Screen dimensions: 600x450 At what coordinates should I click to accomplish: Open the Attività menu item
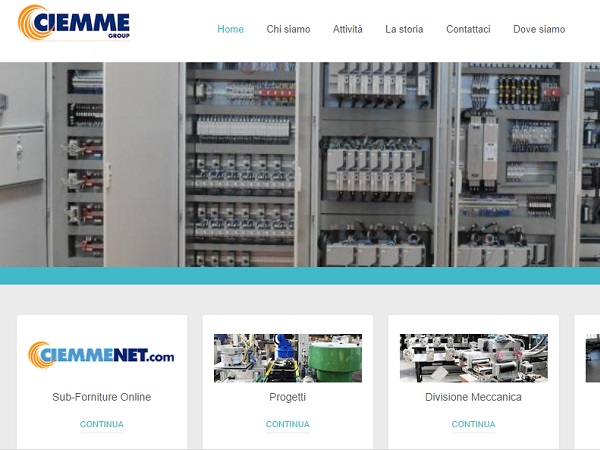[x=347, y=29]
